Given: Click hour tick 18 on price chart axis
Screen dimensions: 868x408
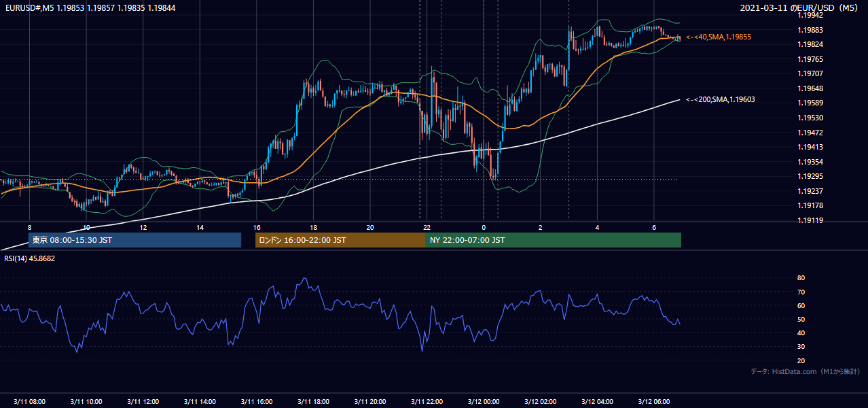Looking at the screenshot, I should pyautogui.click(x=313, y=227).
